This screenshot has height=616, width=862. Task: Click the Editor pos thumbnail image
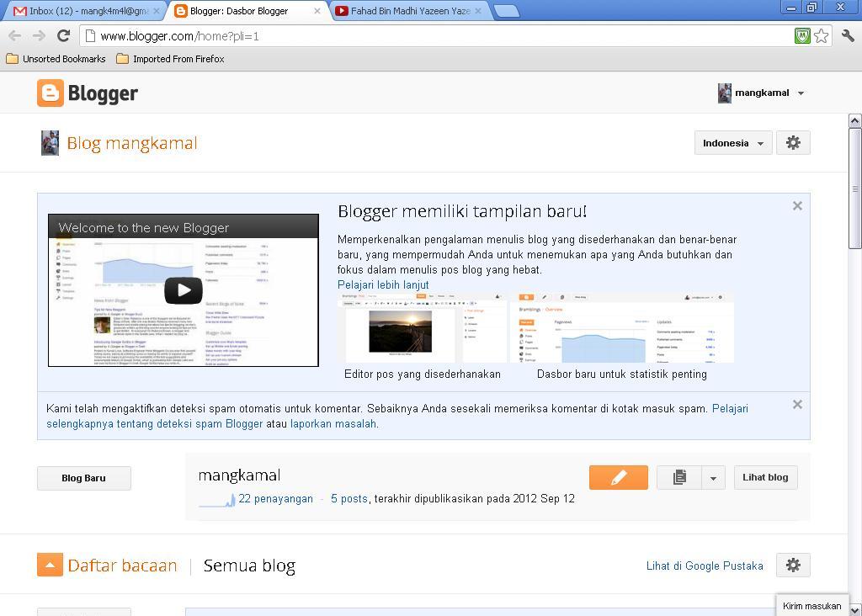click(x=422, y=328)
